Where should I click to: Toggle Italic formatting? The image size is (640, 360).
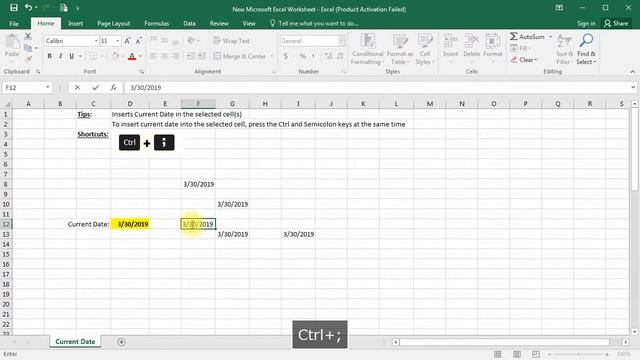(60, 56)
